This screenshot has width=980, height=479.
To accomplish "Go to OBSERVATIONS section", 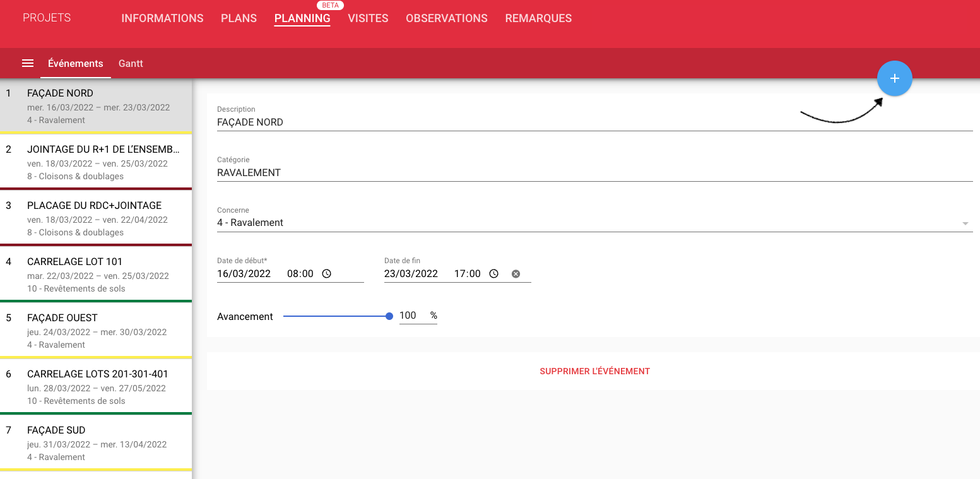I will [x=446, y=18].
